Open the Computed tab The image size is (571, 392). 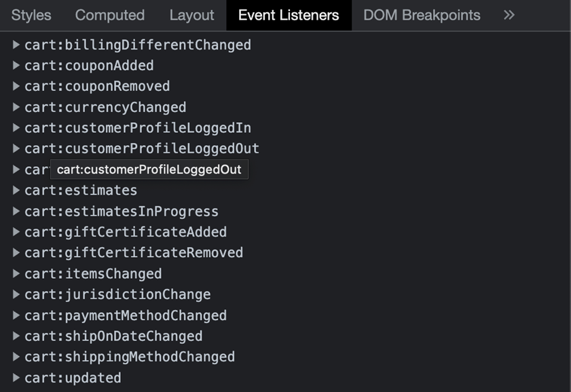(109, 15)
